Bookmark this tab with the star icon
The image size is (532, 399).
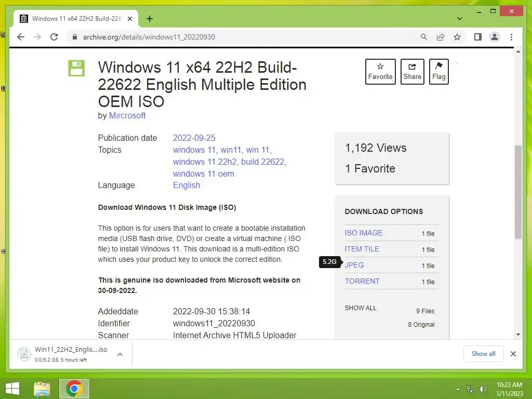(x=457, y=37)
